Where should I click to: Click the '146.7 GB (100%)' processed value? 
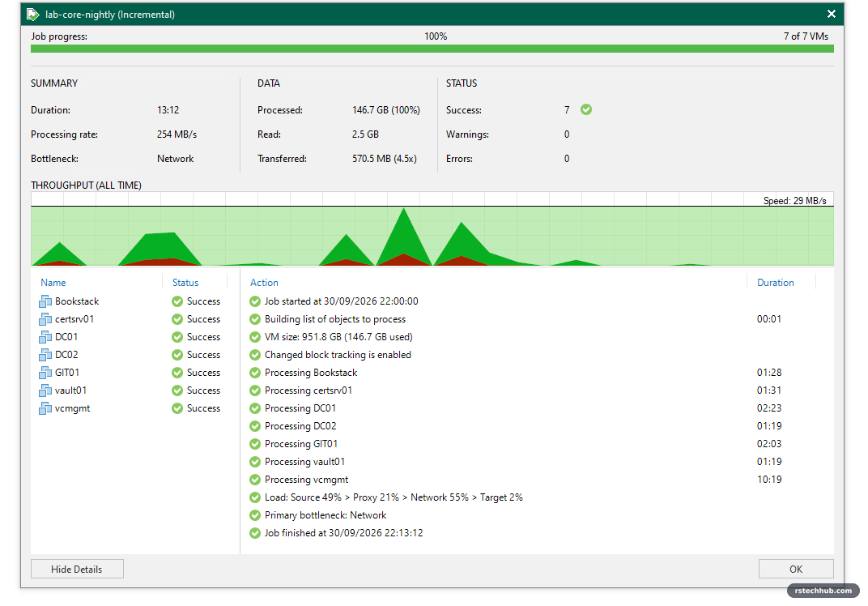click(386, 110)
